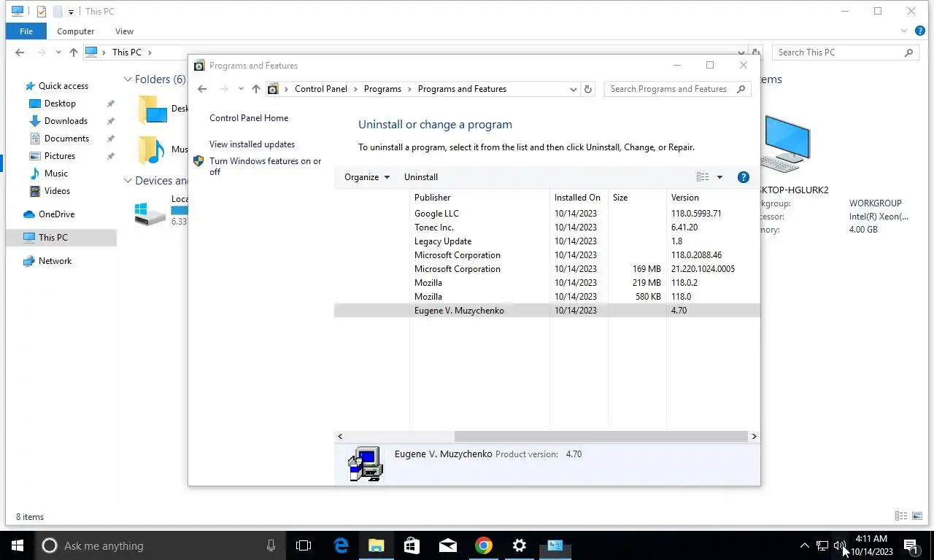Select Microsoft Corporation row with version 118.0.2088.46

pos(547,255)
